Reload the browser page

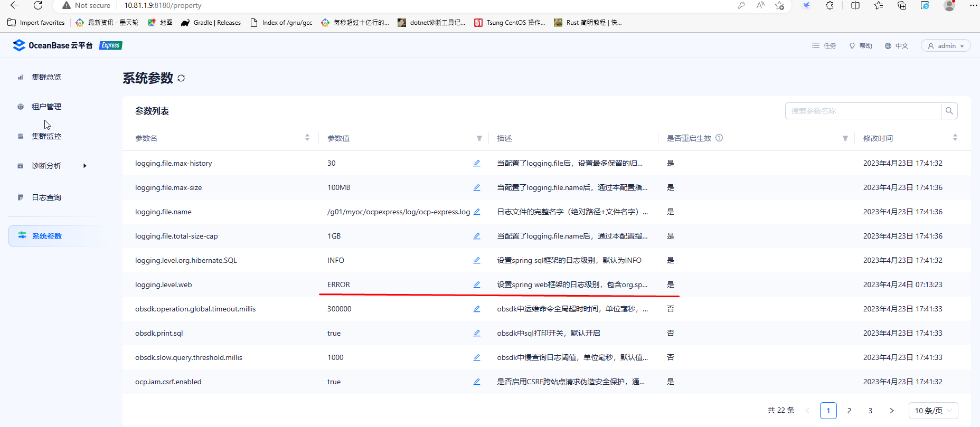click(38, 5)
